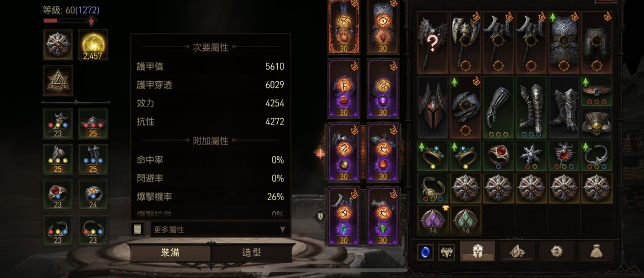This screenshot has height=278, width=644.
Task: Click the red arrow under level bar
Action: tap(91, 21)
